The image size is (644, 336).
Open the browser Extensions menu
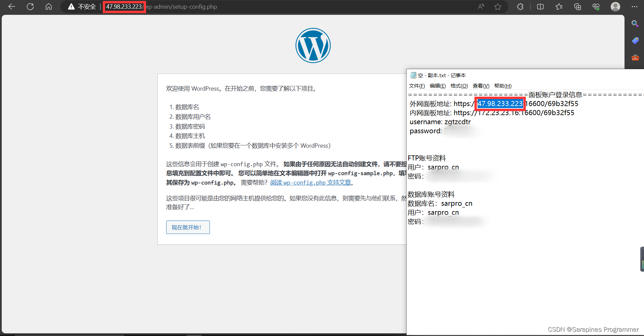pyautogui.click(x=520, y=7)
